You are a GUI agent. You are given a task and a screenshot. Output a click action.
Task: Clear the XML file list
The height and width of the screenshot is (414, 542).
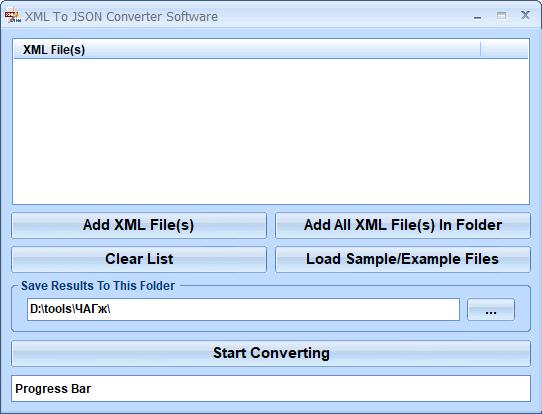(x=139, y=259)
